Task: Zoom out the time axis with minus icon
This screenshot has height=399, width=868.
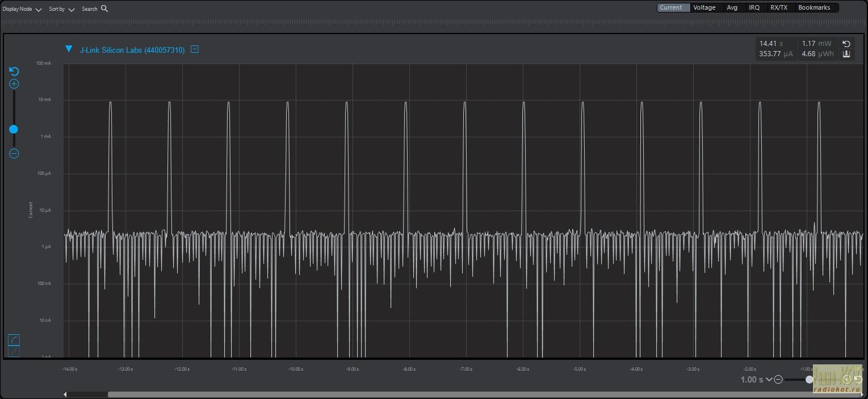Action: 778,379
